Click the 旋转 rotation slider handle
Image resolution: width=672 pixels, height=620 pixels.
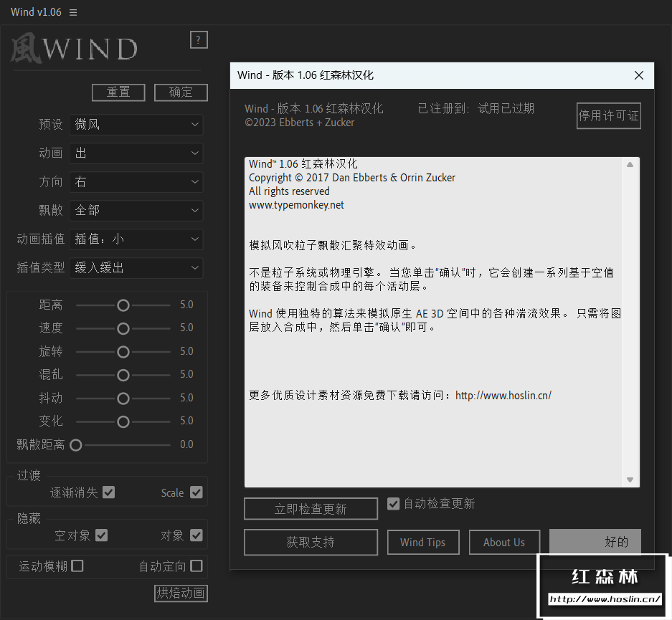pos(123,352)
